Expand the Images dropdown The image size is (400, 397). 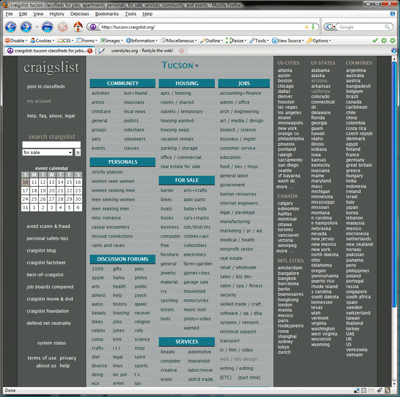click(x=111, y=41)
